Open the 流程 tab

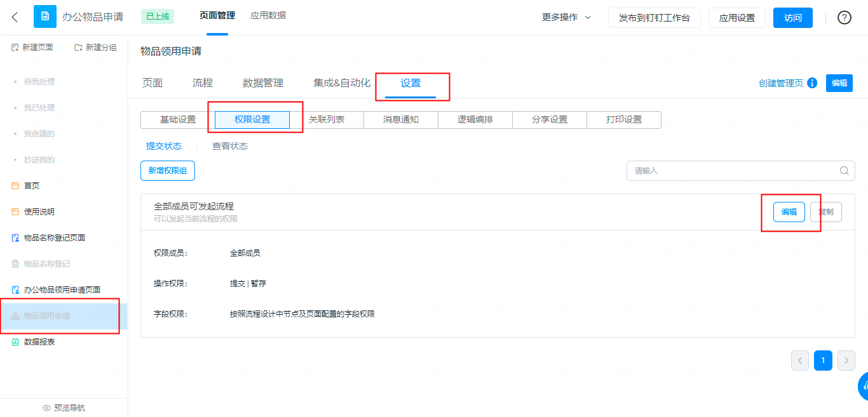(203, 83)
